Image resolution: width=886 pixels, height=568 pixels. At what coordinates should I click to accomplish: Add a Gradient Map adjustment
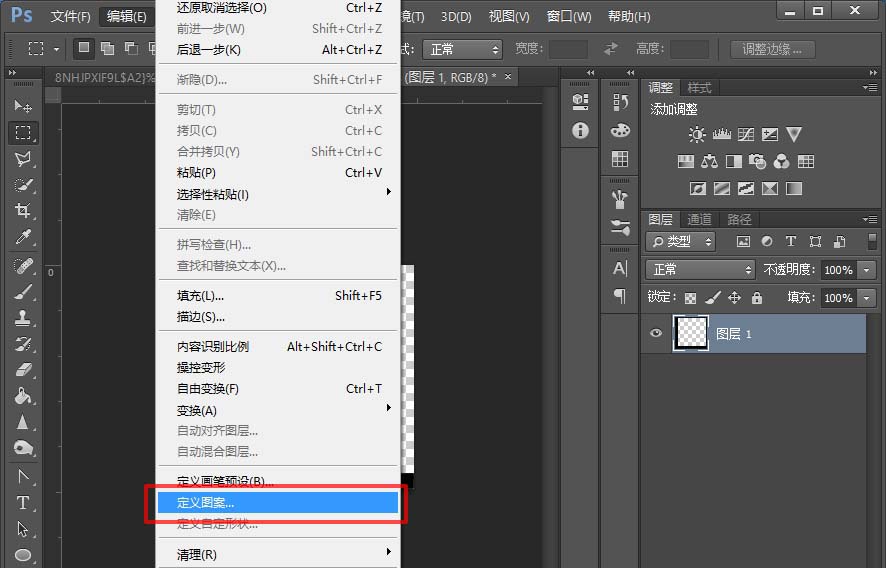794,188
